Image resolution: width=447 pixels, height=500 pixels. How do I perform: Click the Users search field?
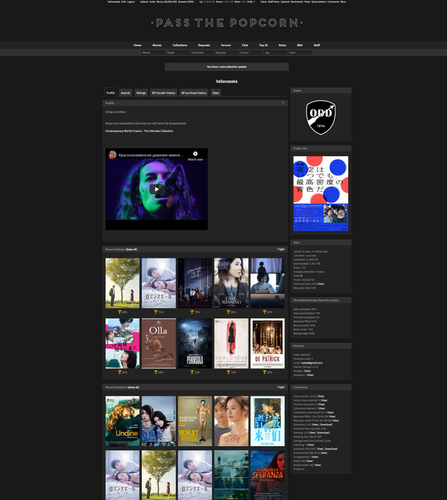300,53
